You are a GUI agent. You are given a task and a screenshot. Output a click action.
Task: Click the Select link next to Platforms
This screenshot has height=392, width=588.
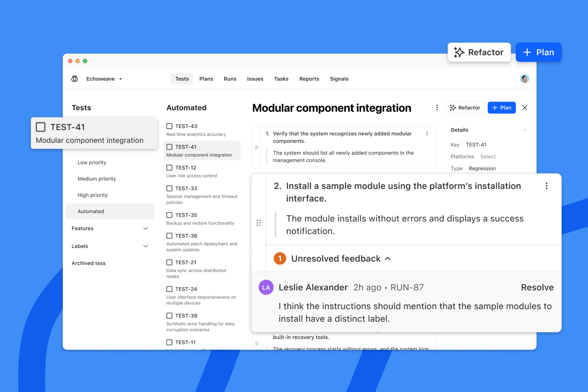488,156
